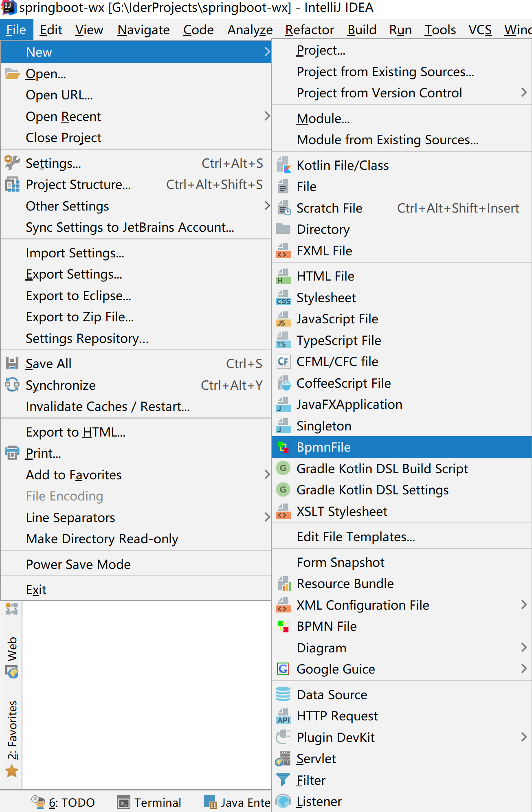
Task: Click the BpmnFile icon
Action: tap(284, 447)
